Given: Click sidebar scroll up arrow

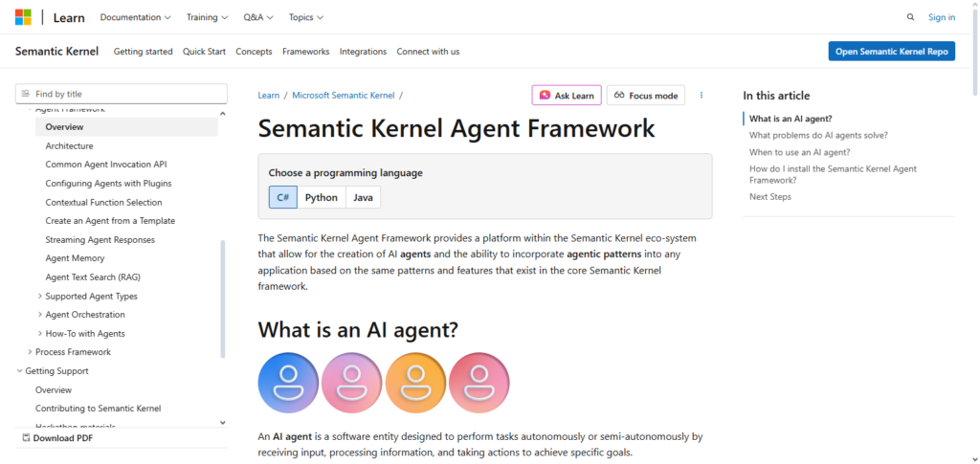Looking at the screenshot, I should [x=223, y=113].
